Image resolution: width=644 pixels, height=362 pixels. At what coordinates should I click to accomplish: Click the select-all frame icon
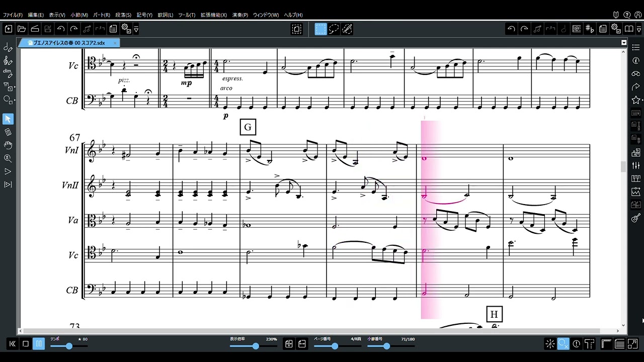point(297,29)
